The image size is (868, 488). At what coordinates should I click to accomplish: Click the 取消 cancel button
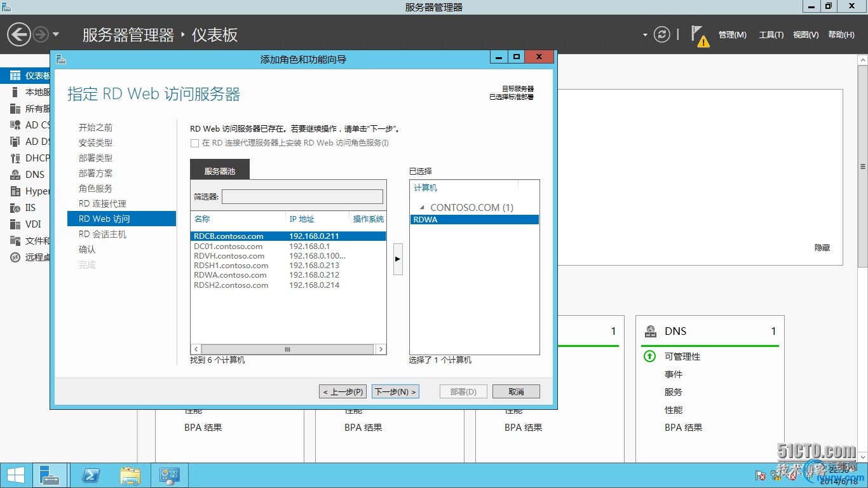click(516, 391)
